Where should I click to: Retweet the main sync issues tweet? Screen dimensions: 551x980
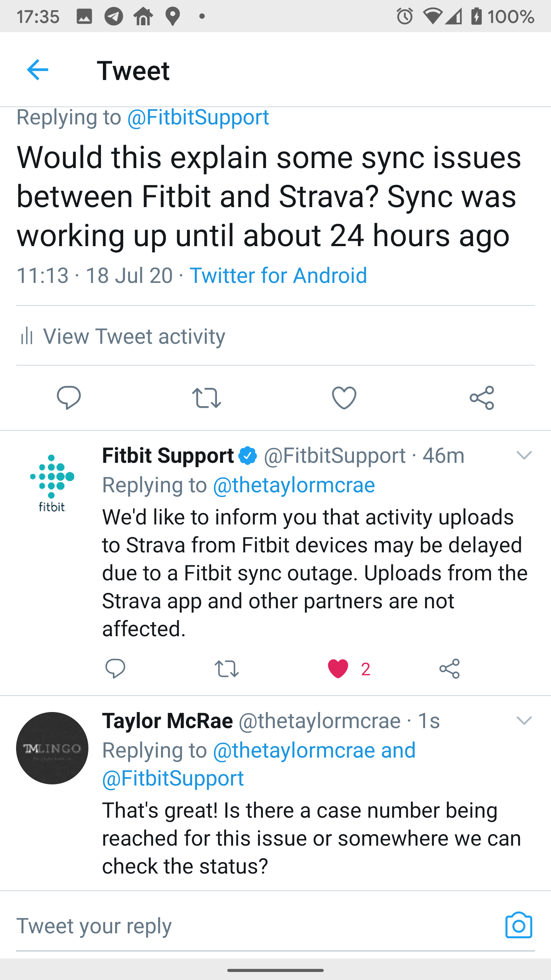(x=207, y=398)
